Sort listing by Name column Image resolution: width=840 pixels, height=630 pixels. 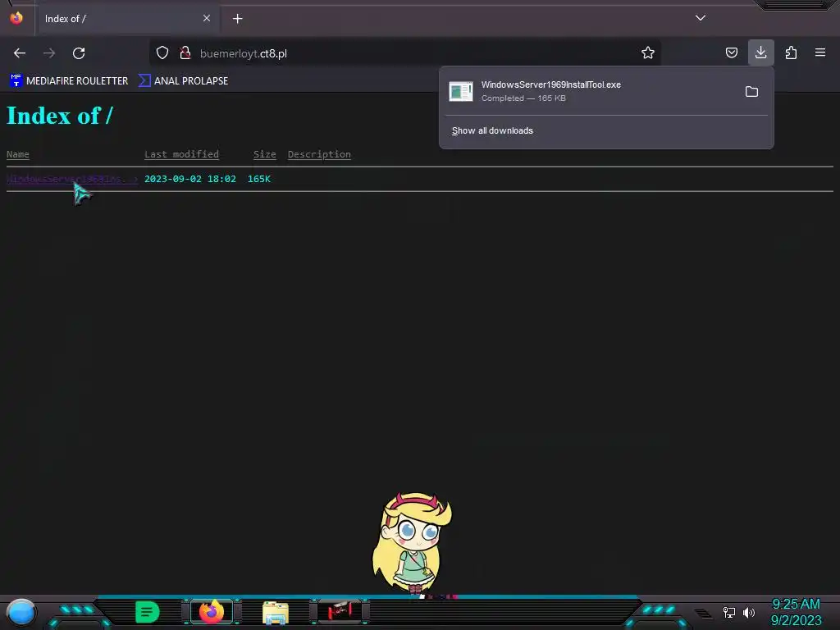[x=18, y=154]
